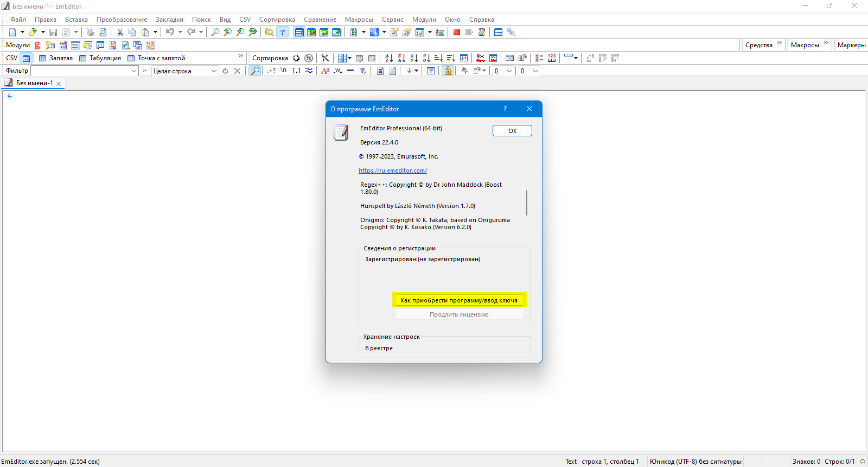
Task: Click the Undo arrow icon
Action: coord(170,32)
